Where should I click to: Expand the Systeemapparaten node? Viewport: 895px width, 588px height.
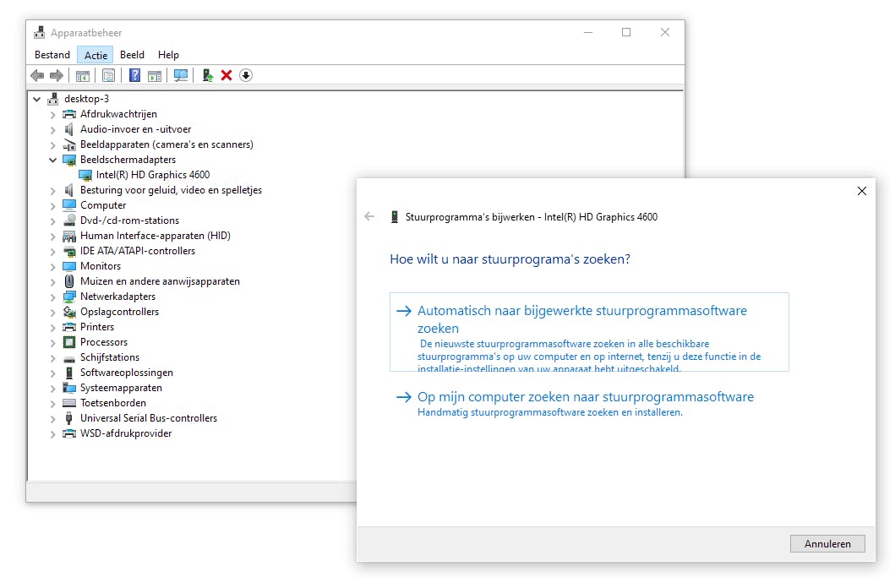pos(52,389)
